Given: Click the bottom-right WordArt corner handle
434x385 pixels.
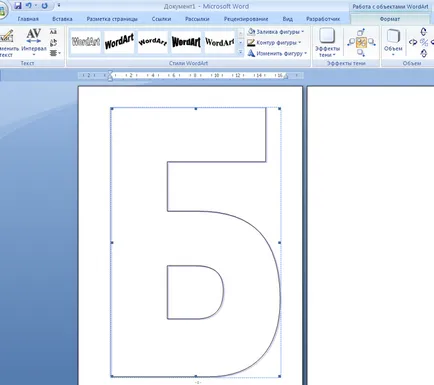Looking at the screenshot, I should [x=279, y=376].
